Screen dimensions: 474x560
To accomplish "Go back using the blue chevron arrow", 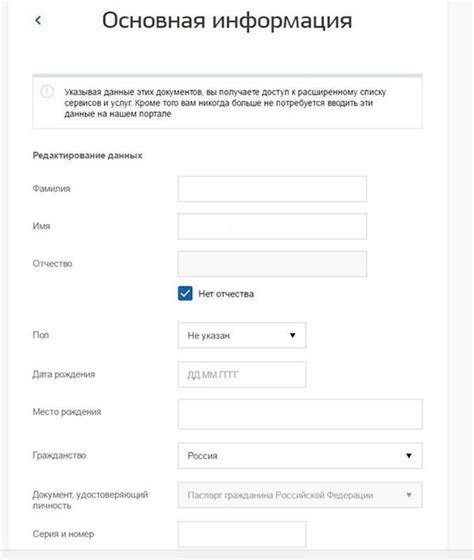I will (38, 21).
